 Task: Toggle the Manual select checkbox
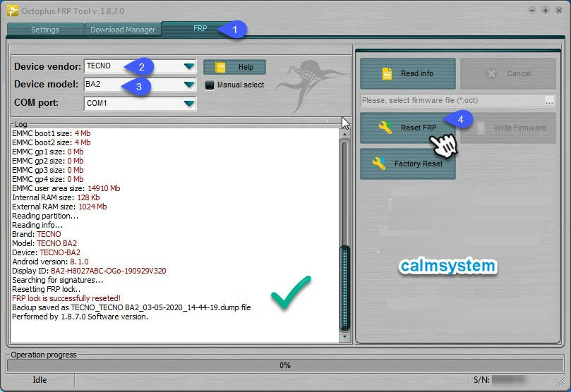(x=209, y=85)
